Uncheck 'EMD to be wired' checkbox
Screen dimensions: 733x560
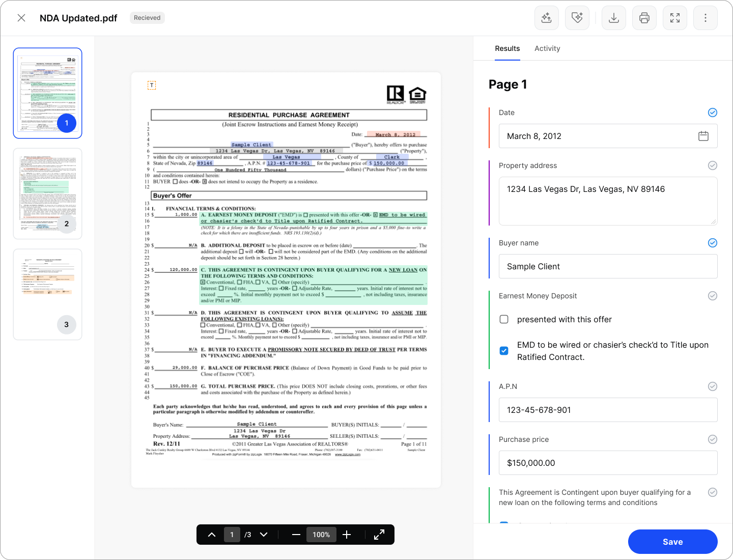tap(504, 351)
